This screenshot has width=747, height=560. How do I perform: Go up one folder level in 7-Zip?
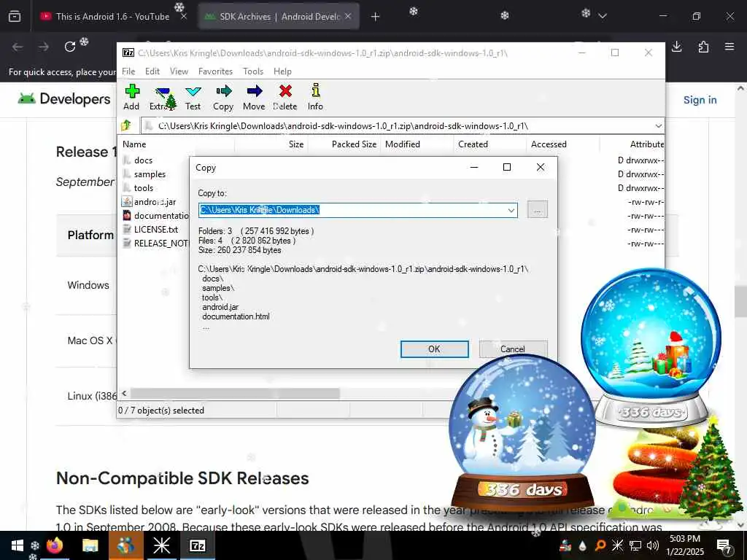click(126, 125)
